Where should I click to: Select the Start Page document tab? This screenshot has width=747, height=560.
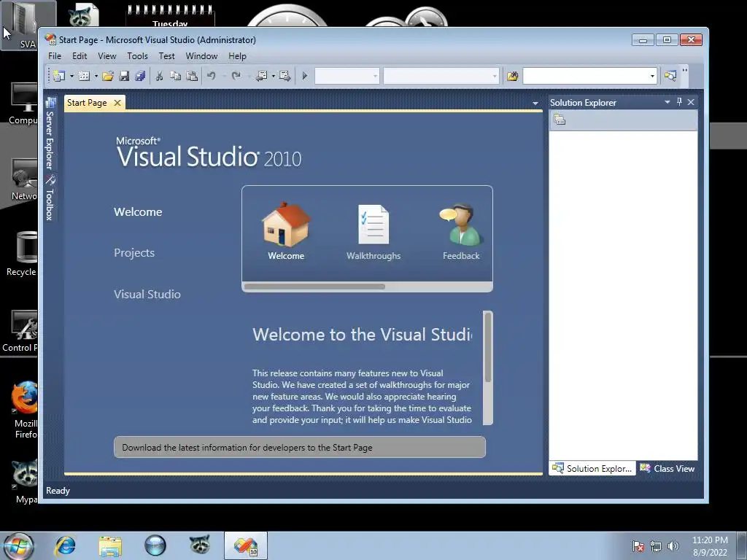87,103
